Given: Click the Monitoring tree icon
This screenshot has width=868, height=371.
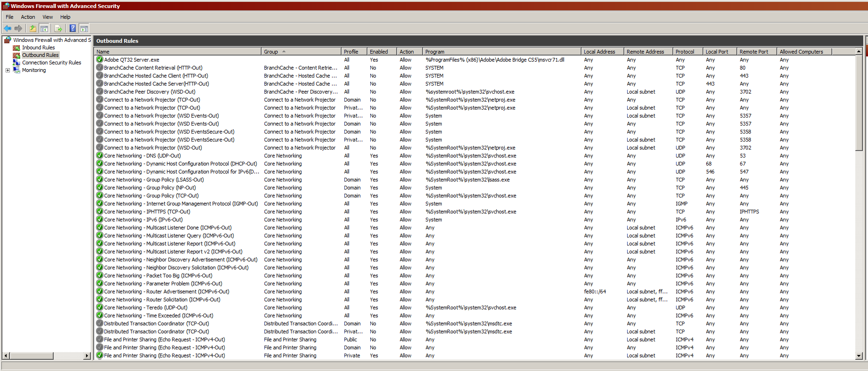Looking at the screenshot, I should pyautogui.click(x=16, y=70).
